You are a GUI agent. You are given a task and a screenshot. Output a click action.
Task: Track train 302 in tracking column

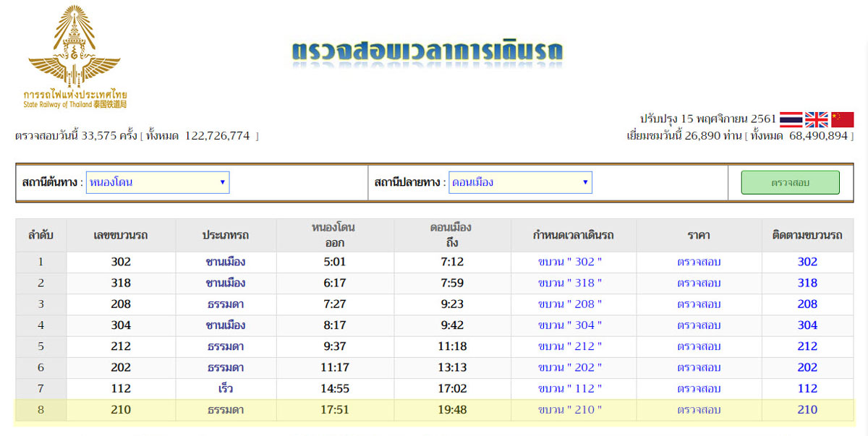pos(807,262)
